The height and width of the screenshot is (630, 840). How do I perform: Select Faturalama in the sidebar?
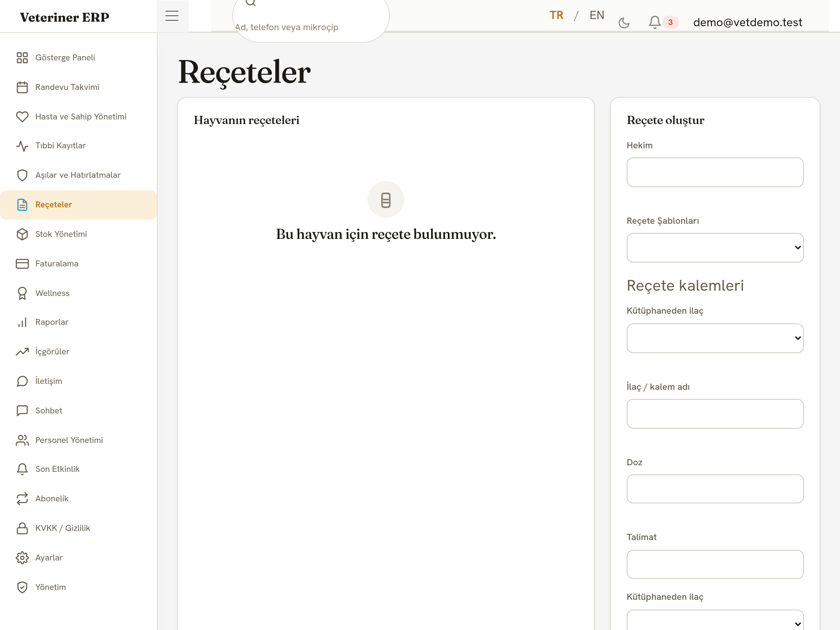[78, 263]
